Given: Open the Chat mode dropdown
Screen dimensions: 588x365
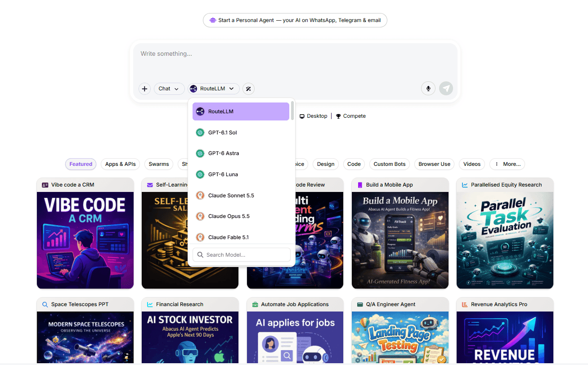Looking at the screenshot, I should [x=169, y=89].
